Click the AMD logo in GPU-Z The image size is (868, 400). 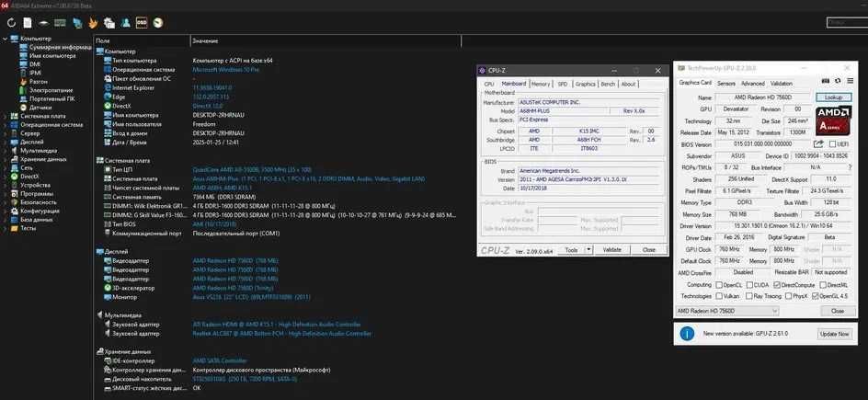click(833, 120)
